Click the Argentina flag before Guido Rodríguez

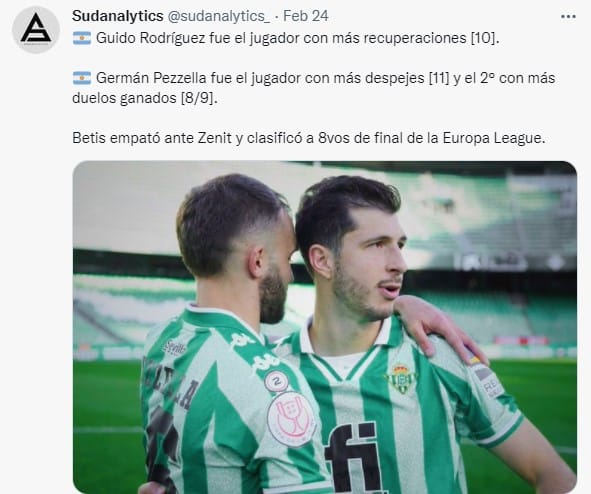[82, 38]
